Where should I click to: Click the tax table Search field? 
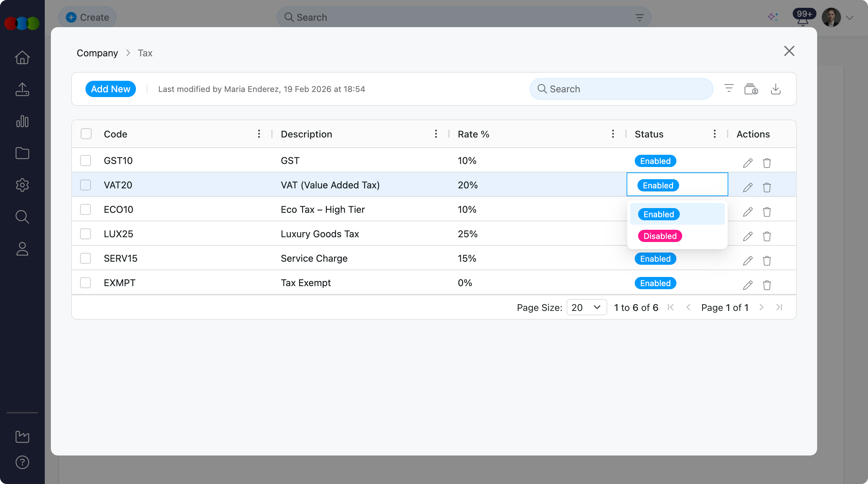coord(621,89)
